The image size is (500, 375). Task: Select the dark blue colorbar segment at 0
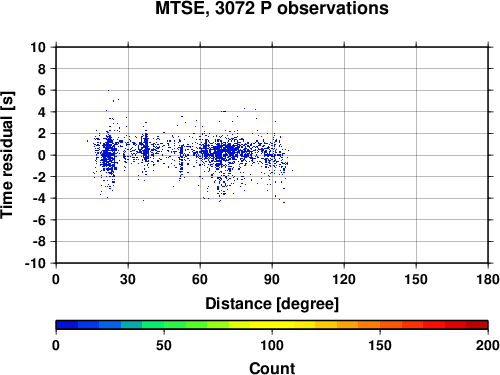click(x=67, y=325)
